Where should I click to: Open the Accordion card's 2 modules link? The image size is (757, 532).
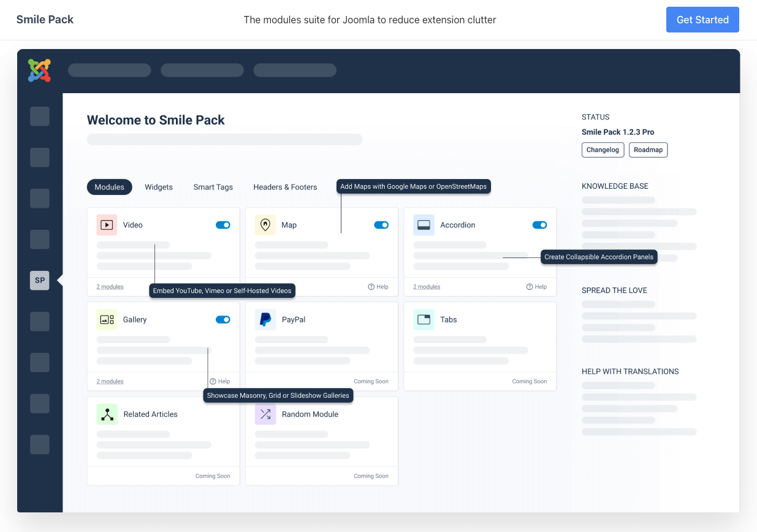coord(427,287)
